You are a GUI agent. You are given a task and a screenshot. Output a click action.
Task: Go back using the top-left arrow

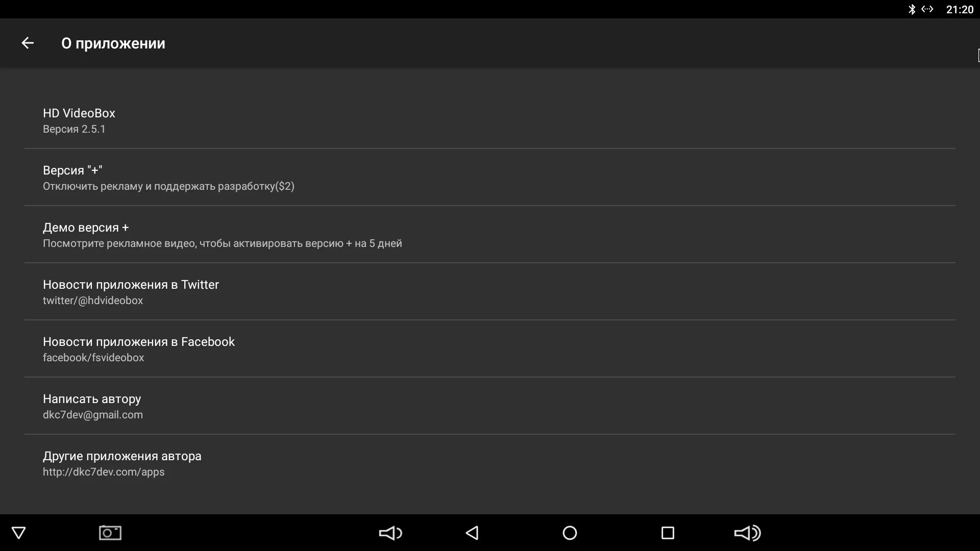(28, 43)
